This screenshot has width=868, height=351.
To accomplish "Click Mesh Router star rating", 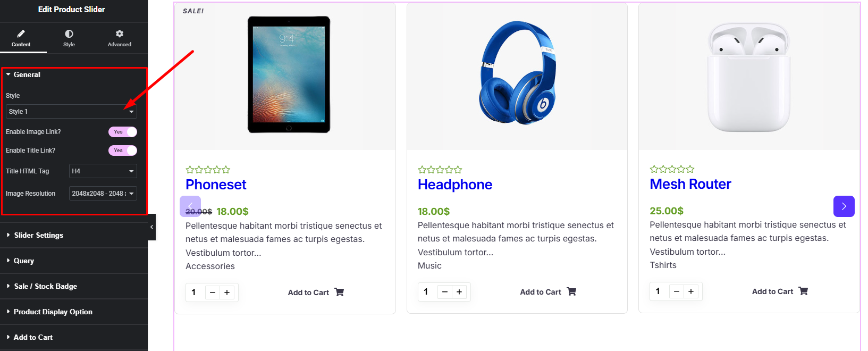I will 672,169.
